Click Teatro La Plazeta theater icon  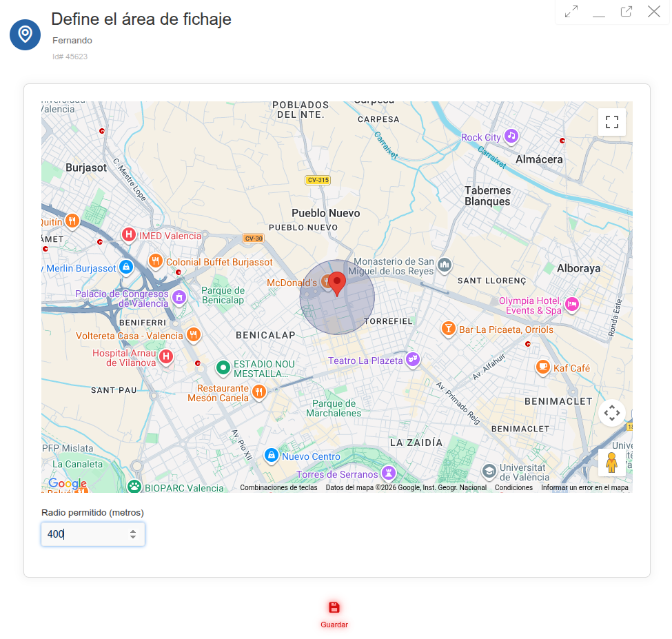click(413, 358)
